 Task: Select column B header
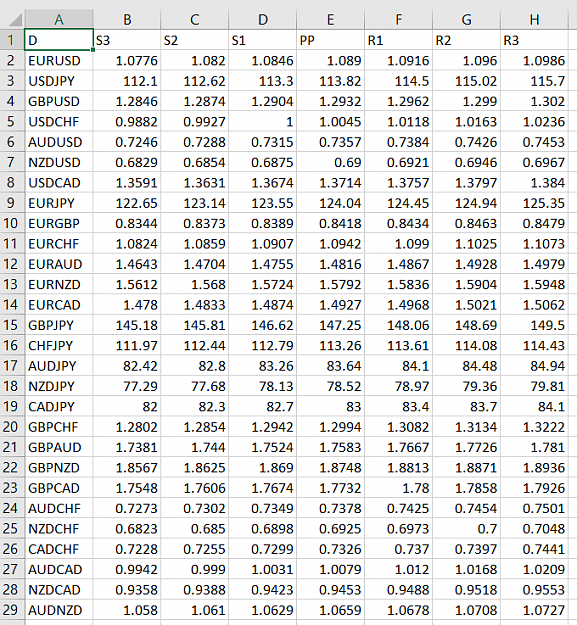point(127,19)
